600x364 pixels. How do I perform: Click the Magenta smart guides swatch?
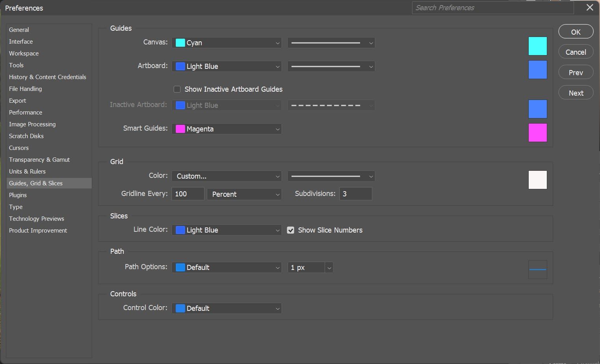coord(537,133)
